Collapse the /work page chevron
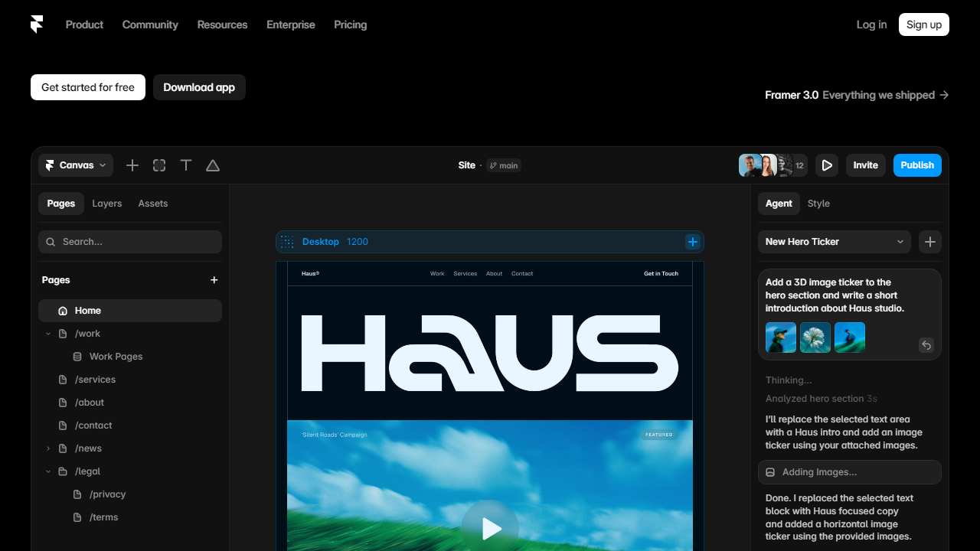 [x=48, y=334]
